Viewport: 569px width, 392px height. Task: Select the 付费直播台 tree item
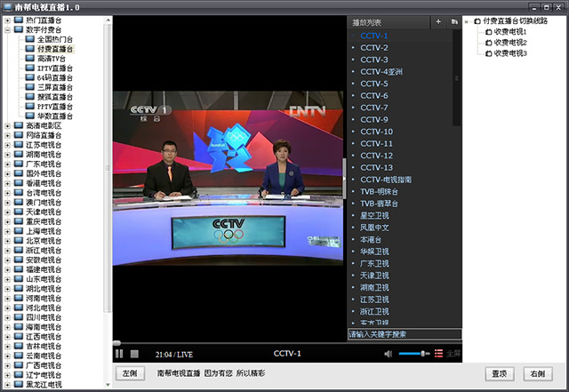click(55, 49)
